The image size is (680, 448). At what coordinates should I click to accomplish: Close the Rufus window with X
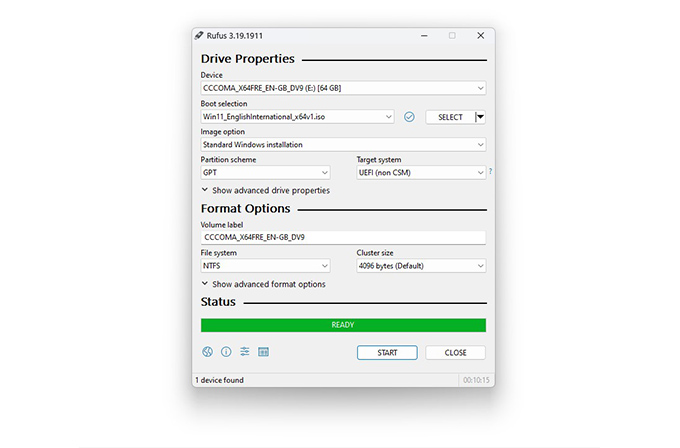pyautogui.click(x=481, y=36)
